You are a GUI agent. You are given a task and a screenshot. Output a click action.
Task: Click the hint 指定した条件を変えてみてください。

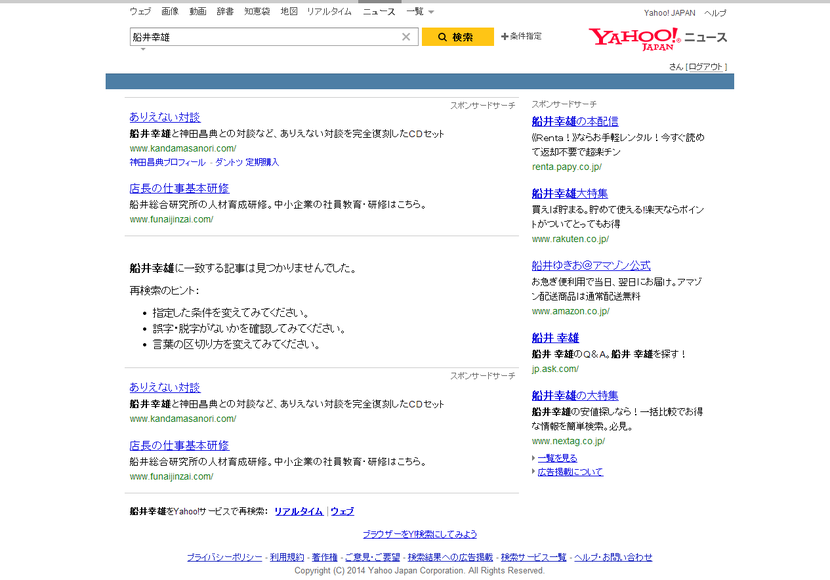tap(231, 313)
